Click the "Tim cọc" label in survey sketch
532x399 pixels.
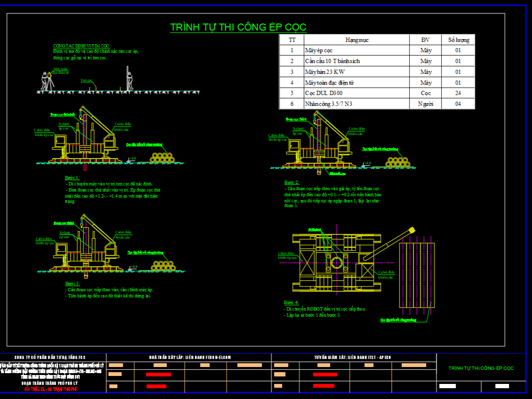(x=87, y=80)
